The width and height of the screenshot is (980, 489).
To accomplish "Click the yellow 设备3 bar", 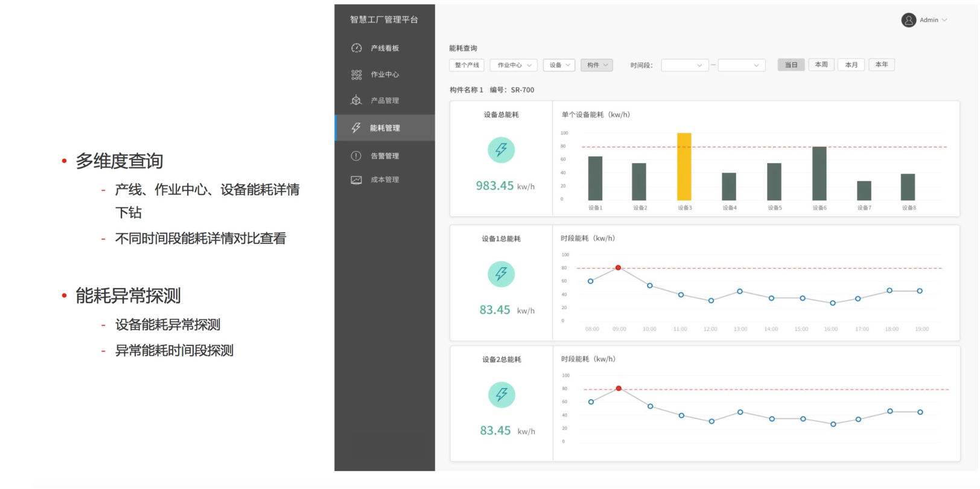I will 684,167.
